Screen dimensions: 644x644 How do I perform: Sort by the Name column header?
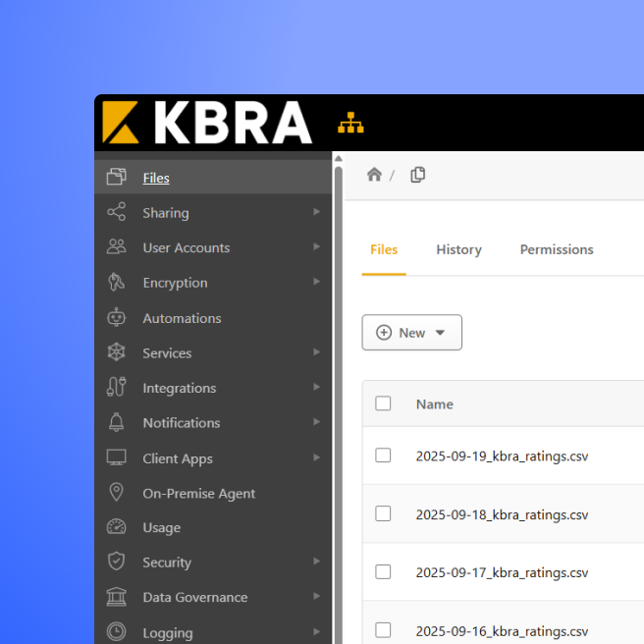click(435, 404)
